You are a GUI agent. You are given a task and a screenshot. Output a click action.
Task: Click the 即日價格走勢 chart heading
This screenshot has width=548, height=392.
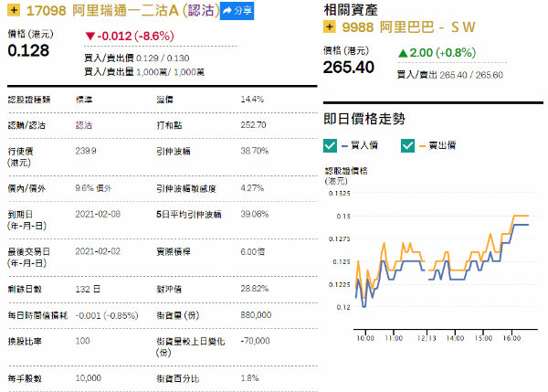point(364,119)
